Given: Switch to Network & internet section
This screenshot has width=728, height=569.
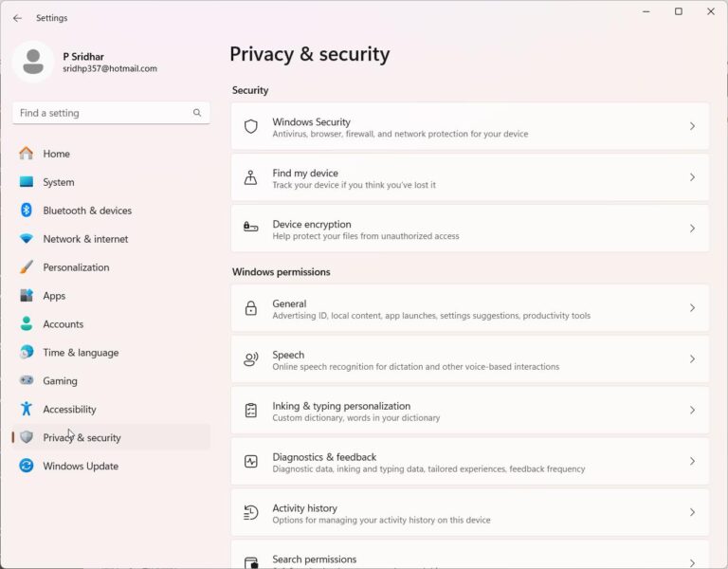Looking at the screenshot, I should click(x=112, y=239).
